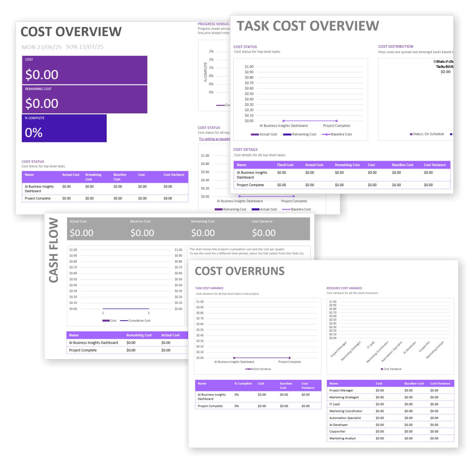Click 'Project Complete' row in Cost Details table
The image size is (476, 471).
tap(342, 185)
